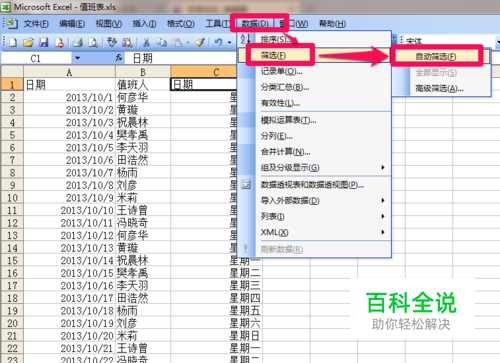Open the Name Box dropdown arrow
Viewport: 500px width, 363px height.
(77, 58)
